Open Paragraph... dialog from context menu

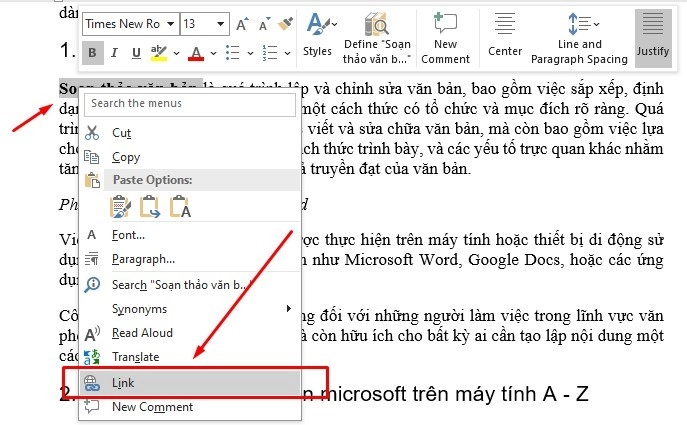click(x=190, y=259)
